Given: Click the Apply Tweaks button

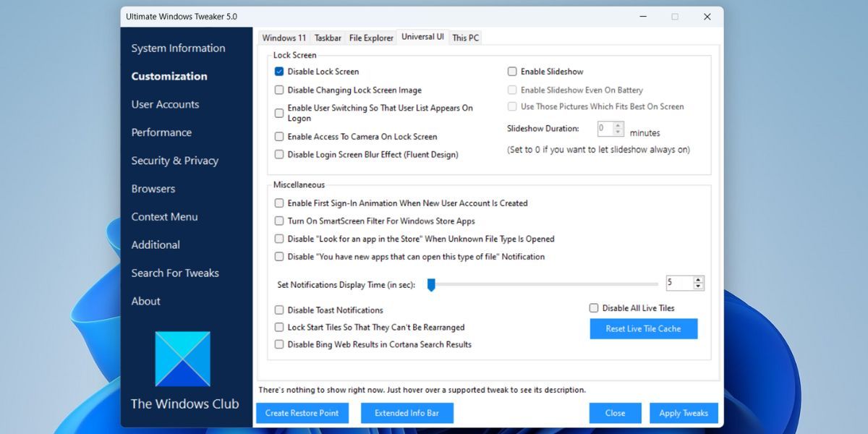Looking at the screenshot, I should click(684, 413).
